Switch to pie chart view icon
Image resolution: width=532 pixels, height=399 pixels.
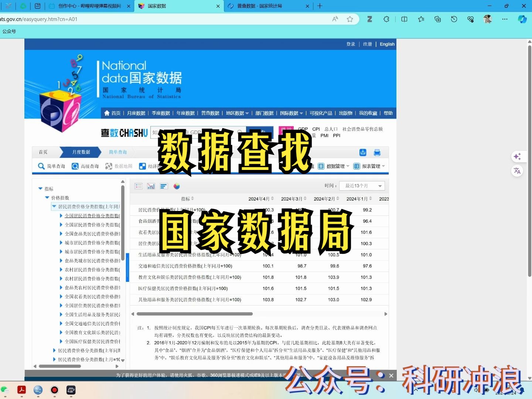tap(177, 186)
